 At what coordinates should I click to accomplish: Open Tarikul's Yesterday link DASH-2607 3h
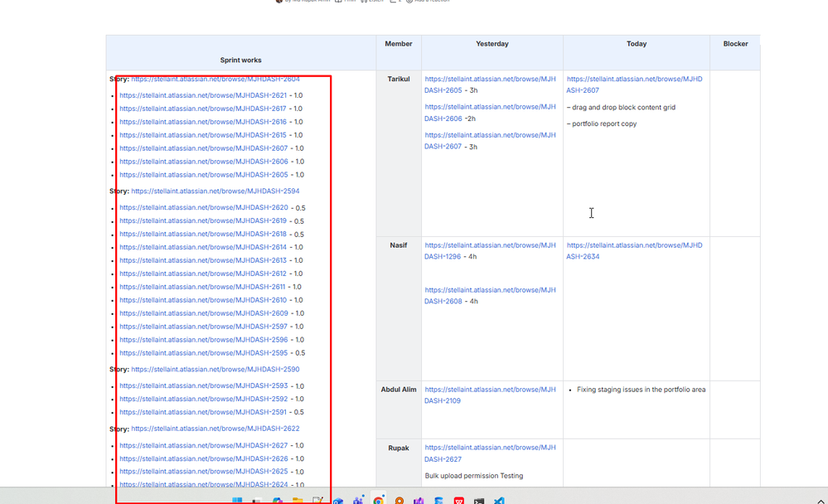[x=490, y=141]
